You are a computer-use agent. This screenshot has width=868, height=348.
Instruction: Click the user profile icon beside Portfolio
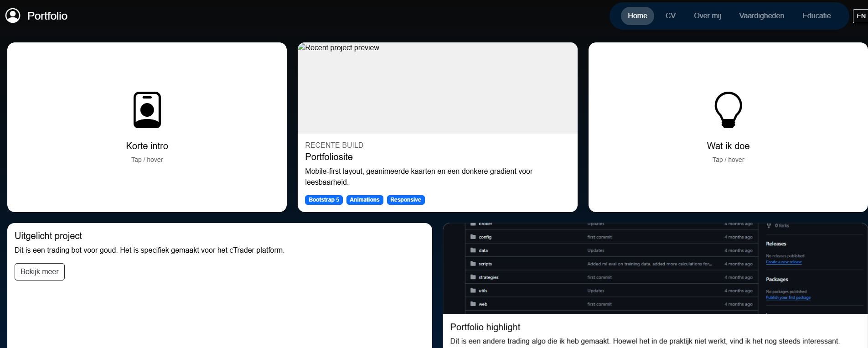[13, 16]
